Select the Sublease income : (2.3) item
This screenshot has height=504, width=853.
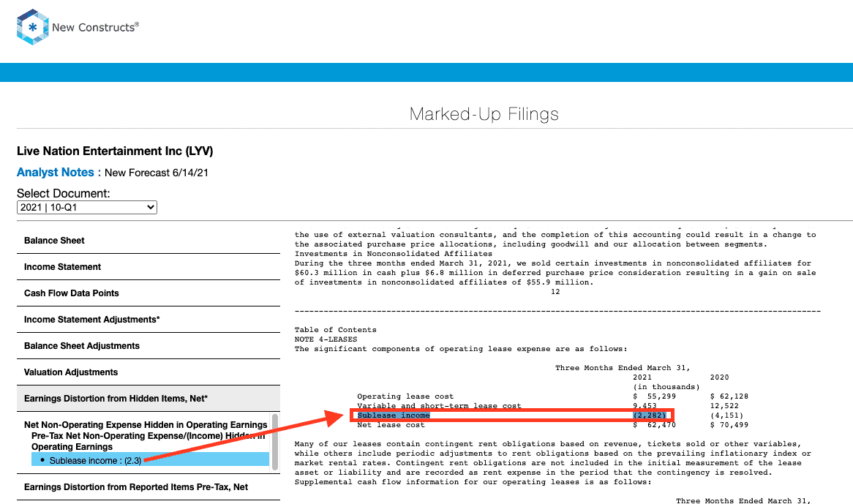pos(150,460)
